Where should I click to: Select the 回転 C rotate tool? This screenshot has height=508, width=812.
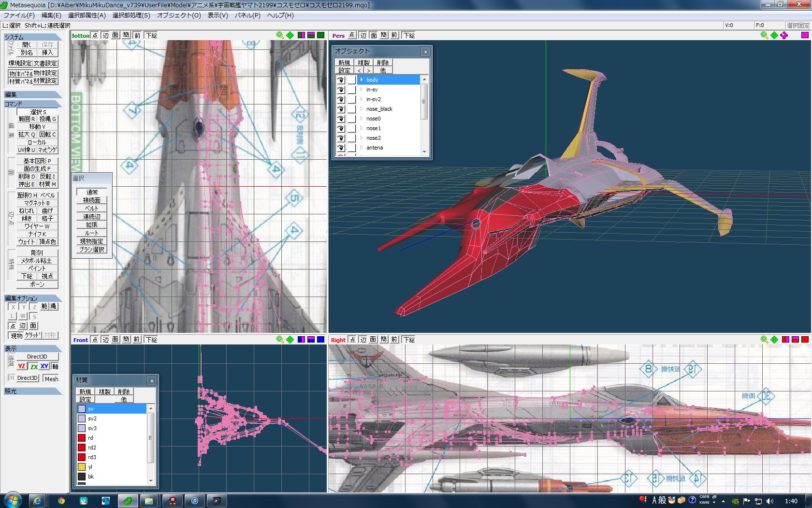pyautogui.click(x=48, y=134)
